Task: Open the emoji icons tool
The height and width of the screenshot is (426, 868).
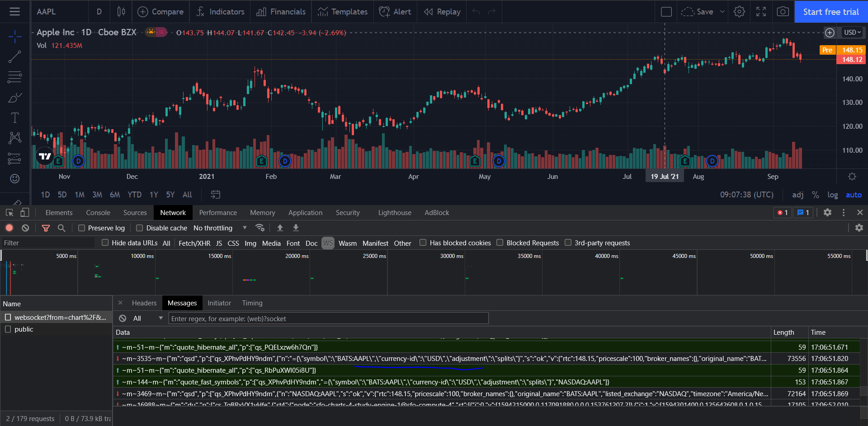Action: click(15, 179)
